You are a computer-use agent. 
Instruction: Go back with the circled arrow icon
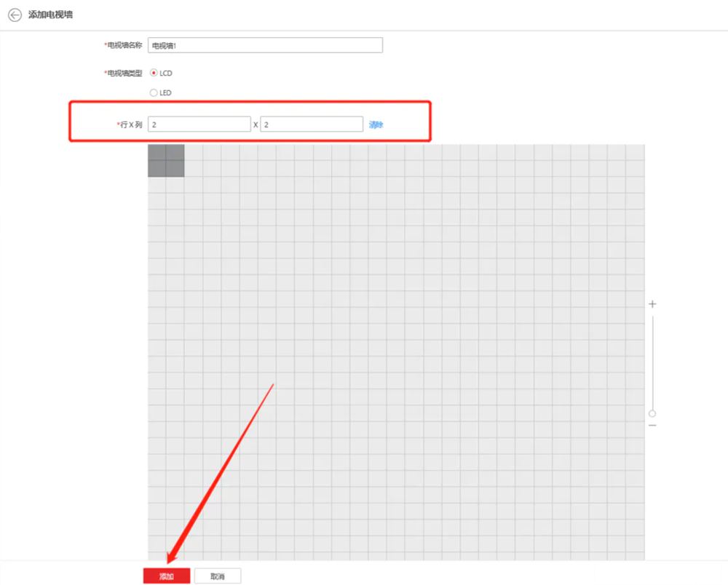(15, 15)
